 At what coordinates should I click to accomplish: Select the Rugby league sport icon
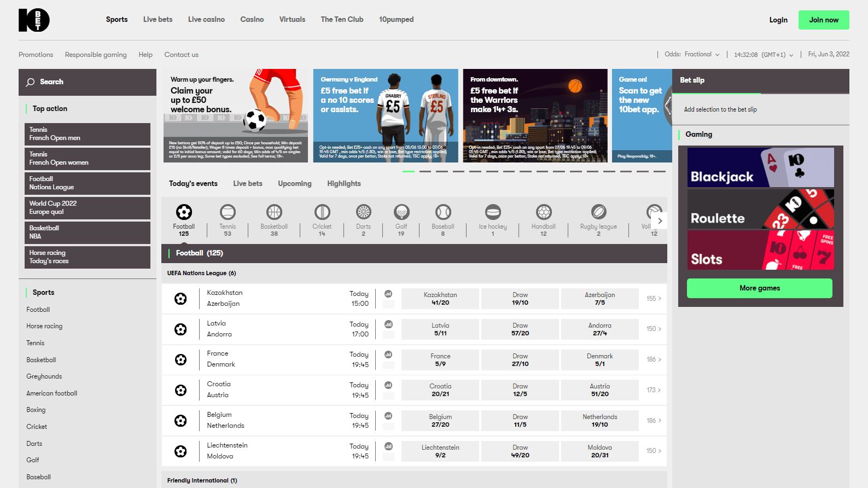(x=599, y=212)
